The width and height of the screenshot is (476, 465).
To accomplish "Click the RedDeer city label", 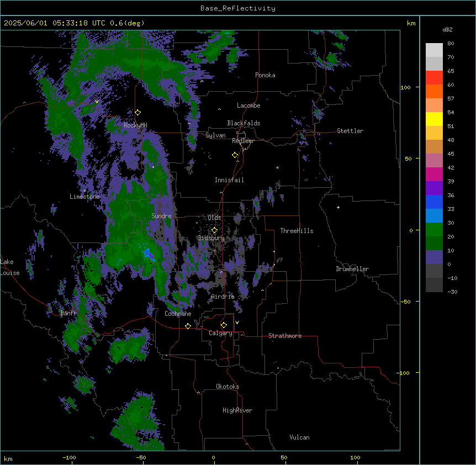I will click(243, 141).
